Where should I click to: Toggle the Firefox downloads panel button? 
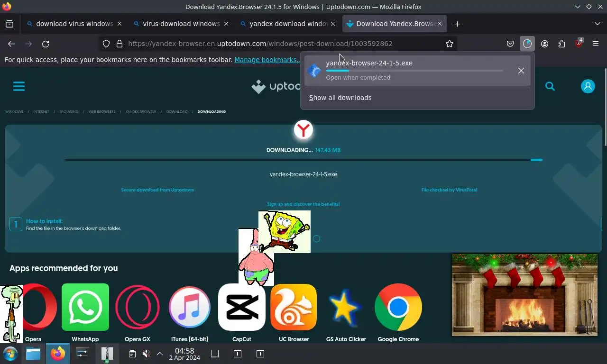coord(527,44)
